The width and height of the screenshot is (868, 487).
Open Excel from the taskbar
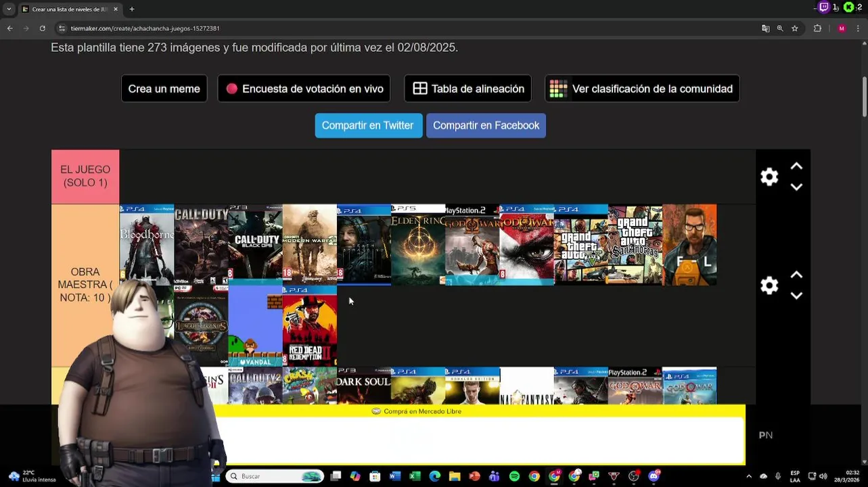[415, 476]
